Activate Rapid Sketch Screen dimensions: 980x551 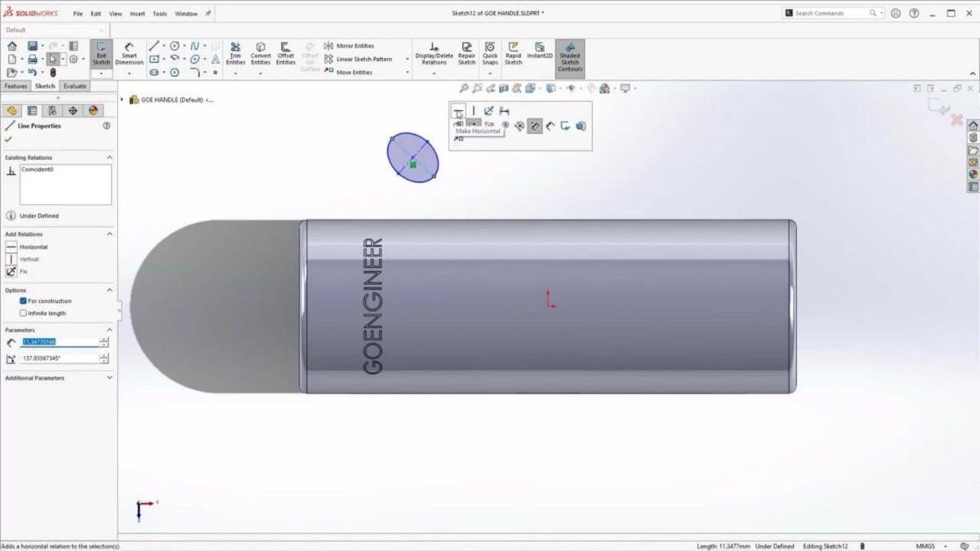point(514,54)
